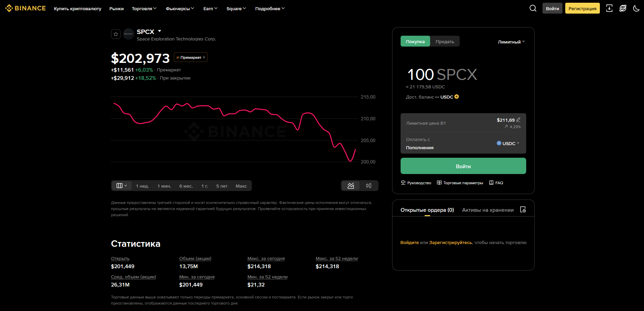
Task: Toggle dark mode moon icon
Action: [x=637, y=8]
